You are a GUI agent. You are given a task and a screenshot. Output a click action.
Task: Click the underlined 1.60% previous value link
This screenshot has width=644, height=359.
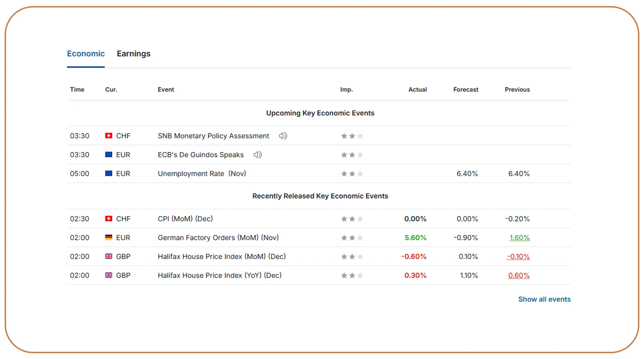click(519, 237)
